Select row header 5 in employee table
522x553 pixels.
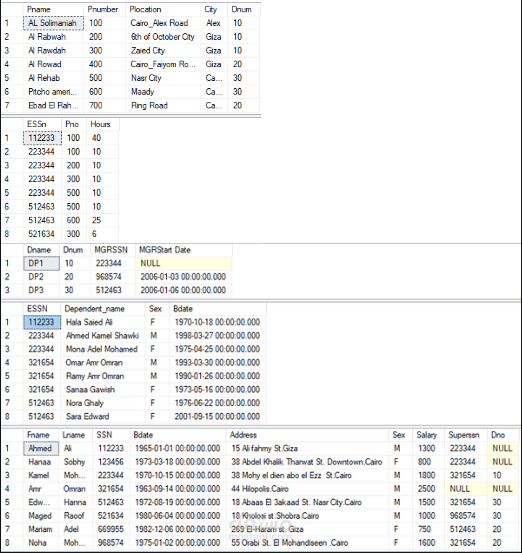12,503
